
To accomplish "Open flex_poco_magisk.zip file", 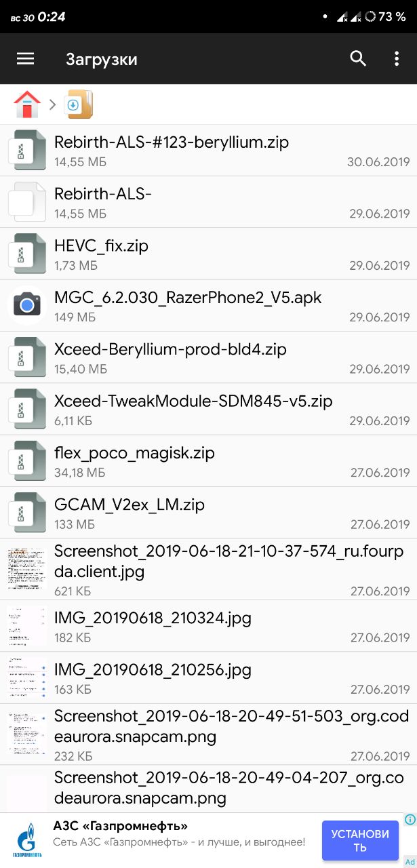I will (x=208, y=460).
